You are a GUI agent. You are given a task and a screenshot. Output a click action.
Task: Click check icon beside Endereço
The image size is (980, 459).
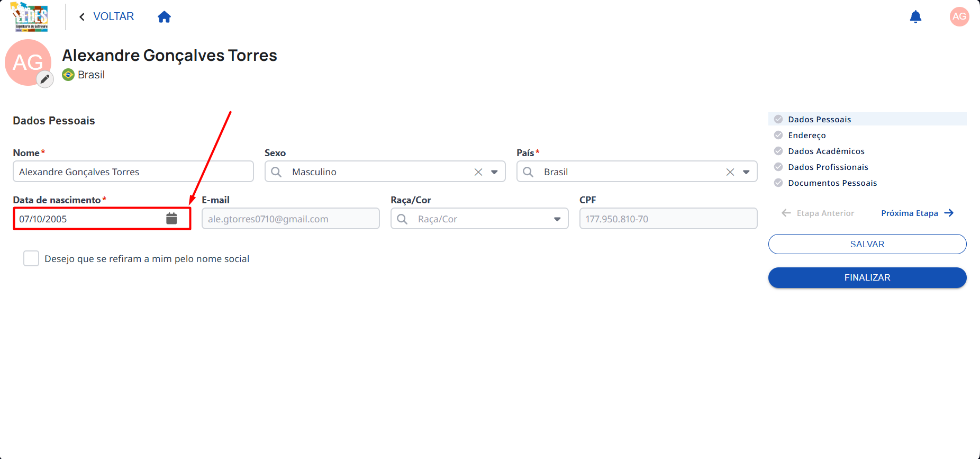click(x=778, y=135)
